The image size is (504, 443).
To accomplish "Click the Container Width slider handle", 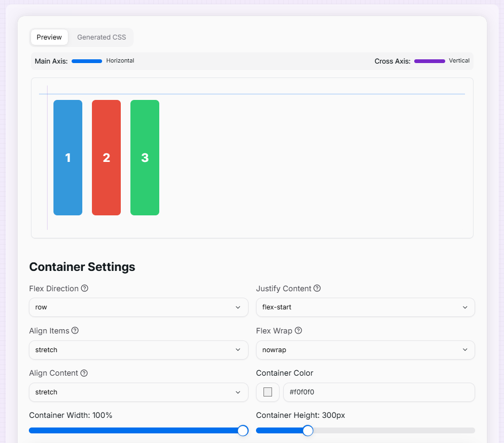I will coord(243,431).
